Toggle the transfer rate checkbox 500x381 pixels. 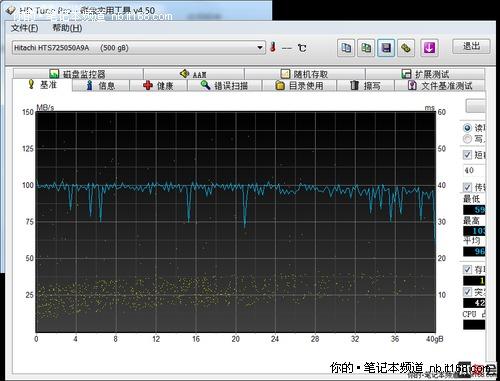coord(467,187)
